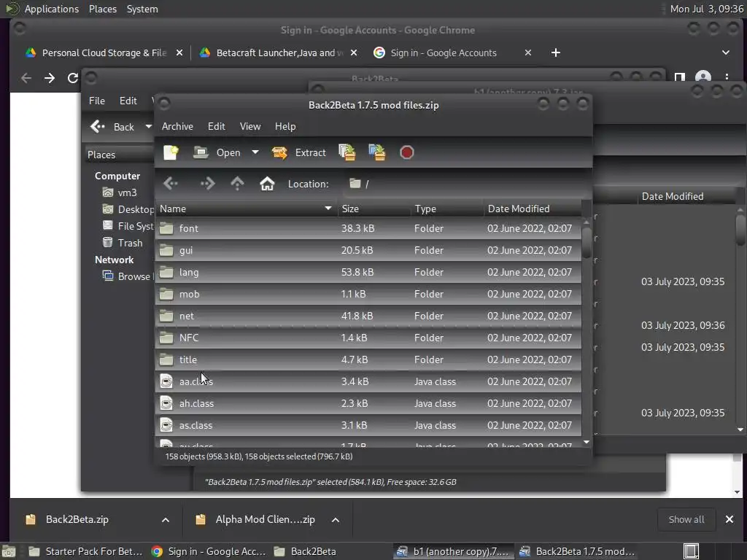Viewport: 747px width, 560px height.
Task: Open the Archive menu
Action: click(177, 126)
